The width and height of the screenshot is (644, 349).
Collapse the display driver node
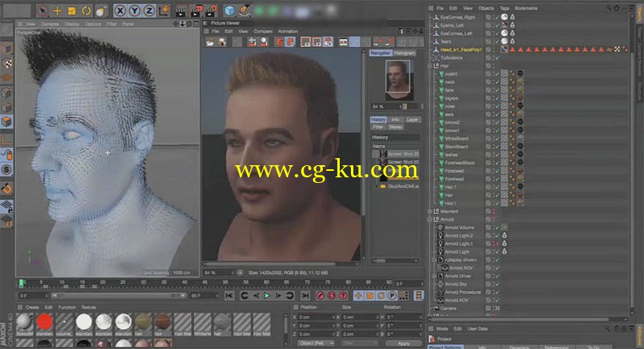(435, 260)
